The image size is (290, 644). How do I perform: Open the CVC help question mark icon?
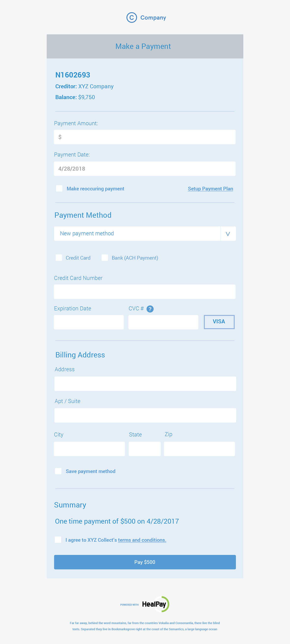[150, 309]
